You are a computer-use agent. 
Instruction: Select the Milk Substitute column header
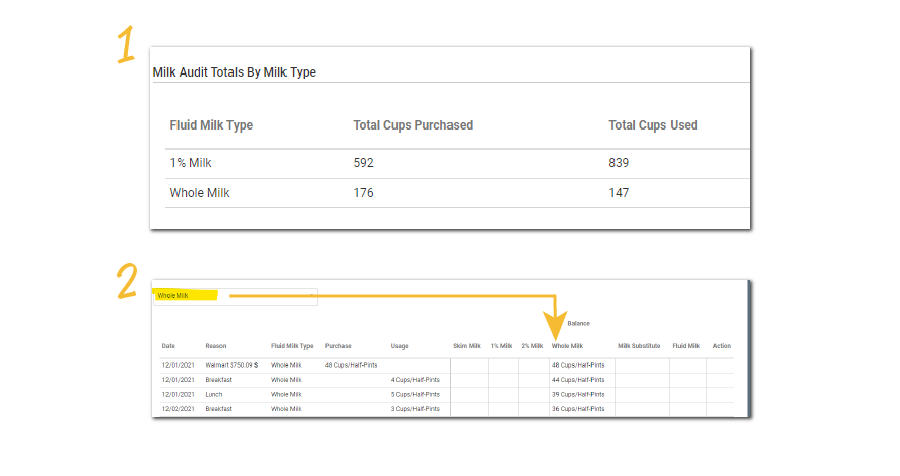(639, 346)
